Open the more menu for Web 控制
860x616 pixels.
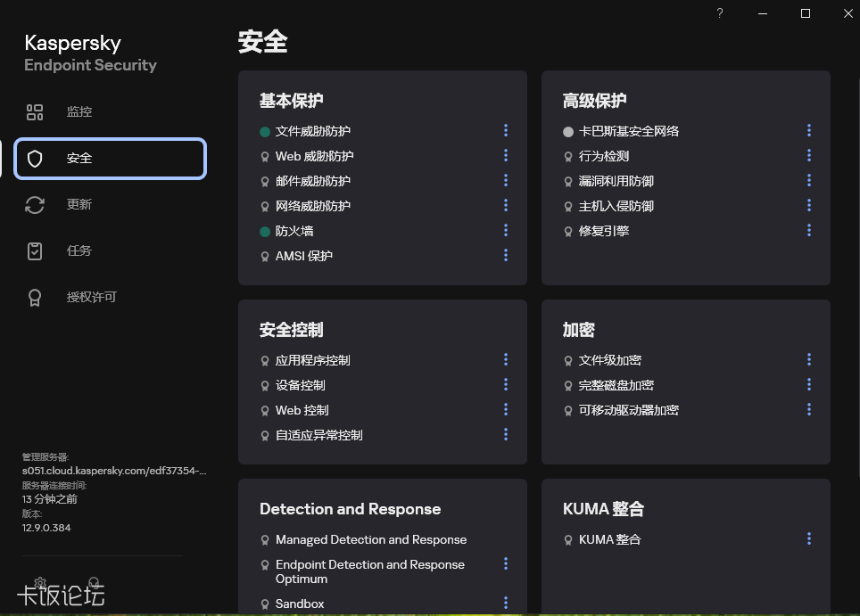point(506,409)
